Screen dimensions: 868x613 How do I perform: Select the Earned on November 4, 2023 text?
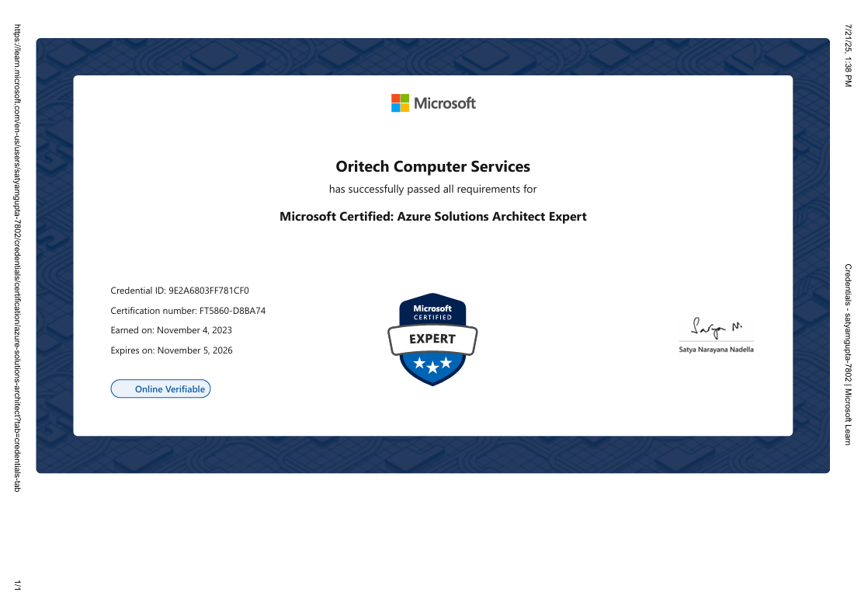(x=171, y=330)
